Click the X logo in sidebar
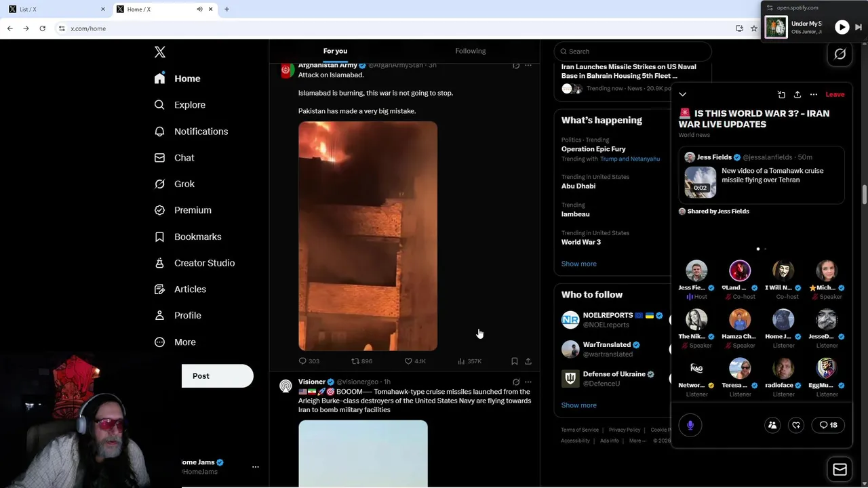This screenshot has width=868, height=488. pos(159,52)
